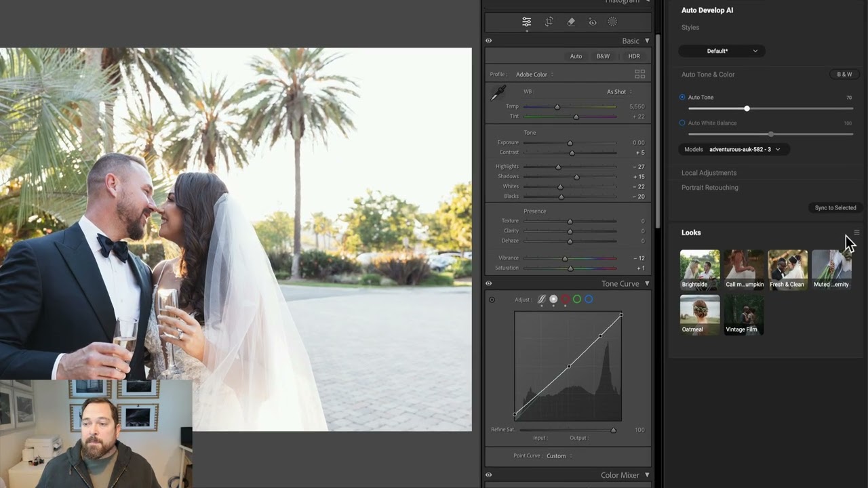Click Sync to Selected button

coord(835,207)
